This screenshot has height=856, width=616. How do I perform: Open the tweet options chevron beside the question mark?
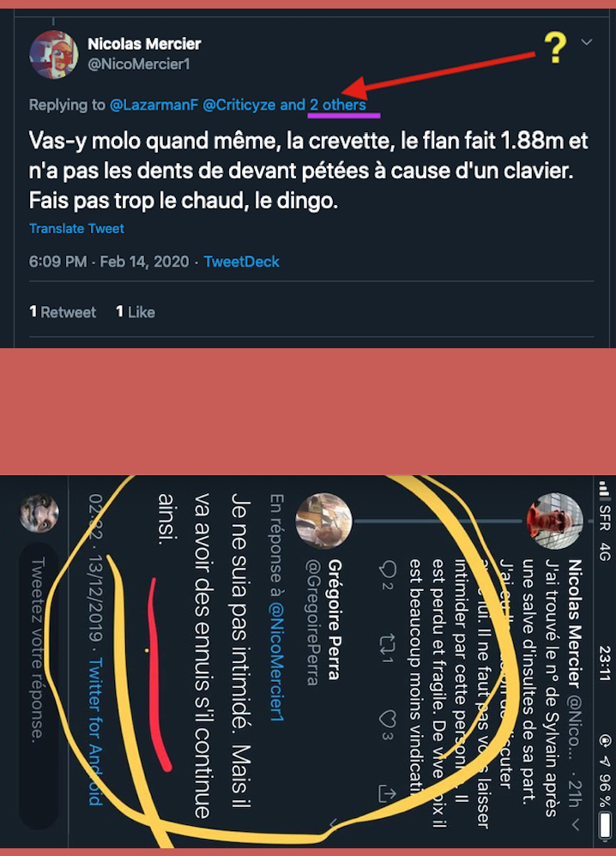(x=587, y=42)
